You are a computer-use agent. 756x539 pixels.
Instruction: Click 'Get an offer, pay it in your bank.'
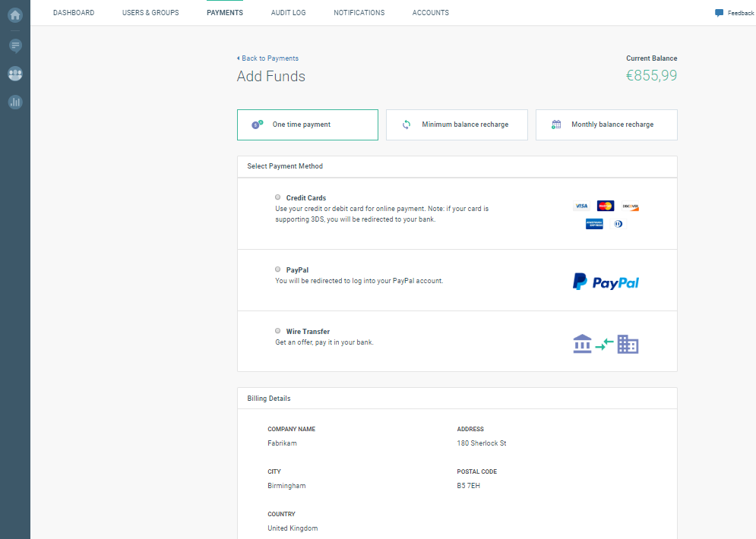tap(324, 342)
